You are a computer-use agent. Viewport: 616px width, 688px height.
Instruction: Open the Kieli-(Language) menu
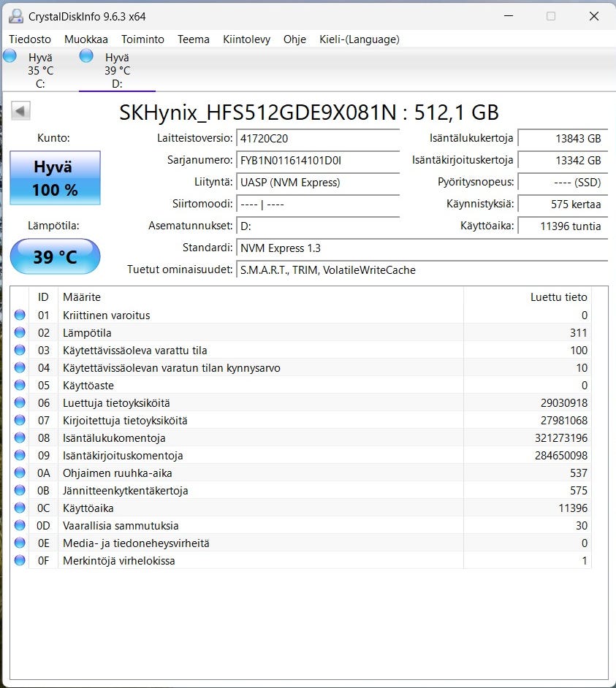[x=359, y=39]
